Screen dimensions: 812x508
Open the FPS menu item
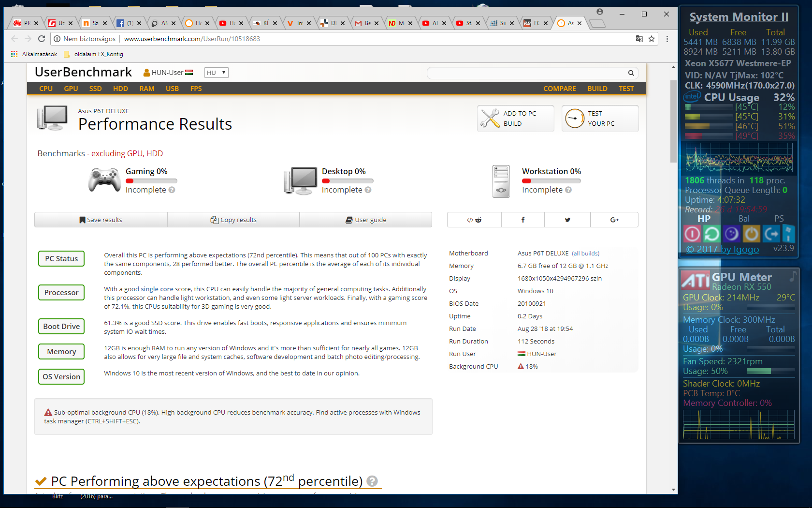pyautogui.click(x=196, y=89)
